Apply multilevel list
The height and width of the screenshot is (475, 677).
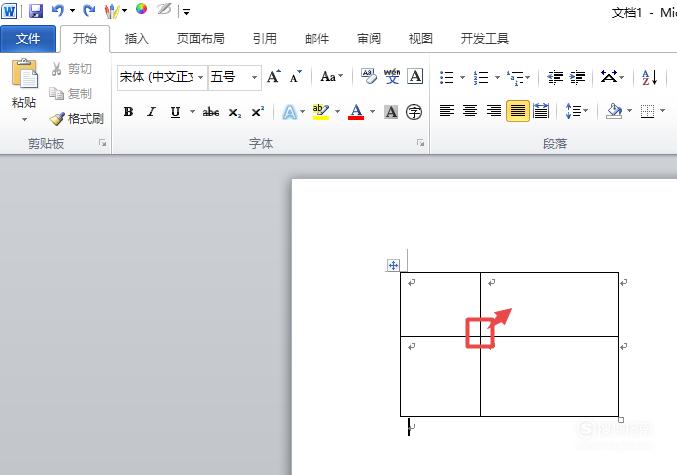click(516, 77)
